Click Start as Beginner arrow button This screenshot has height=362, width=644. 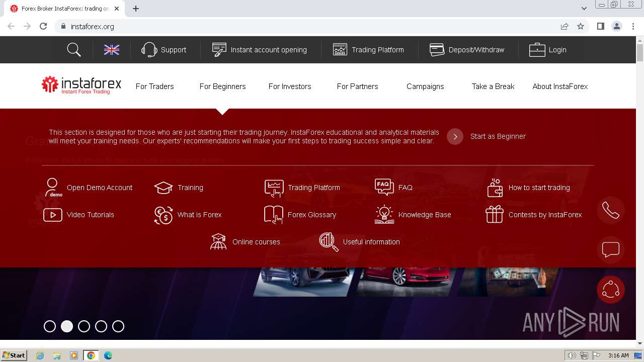pyautogui.click(x=455, y=136)
